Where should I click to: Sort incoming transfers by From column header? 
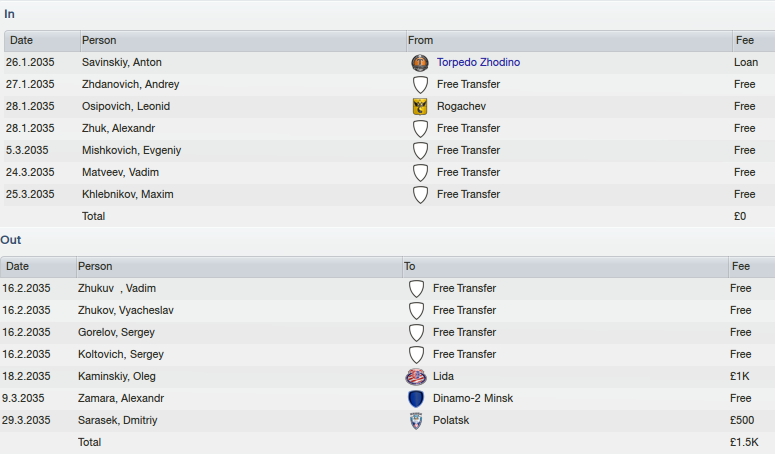tap(569, 41)
